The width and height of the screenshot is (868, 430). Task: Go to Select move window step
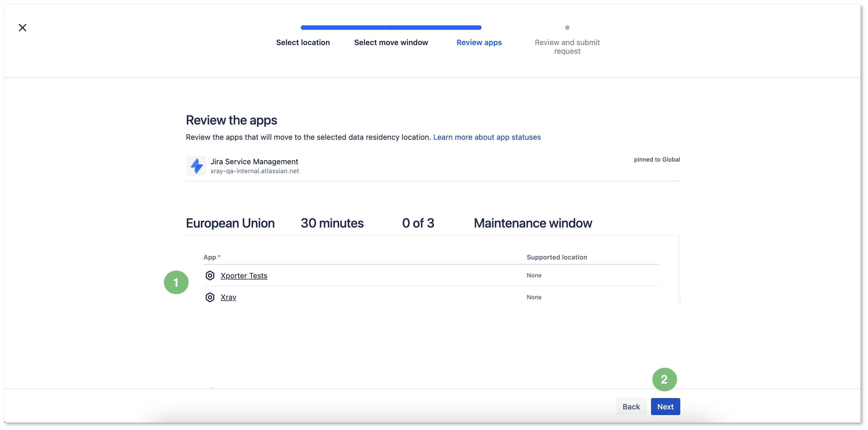click(391, 42)
